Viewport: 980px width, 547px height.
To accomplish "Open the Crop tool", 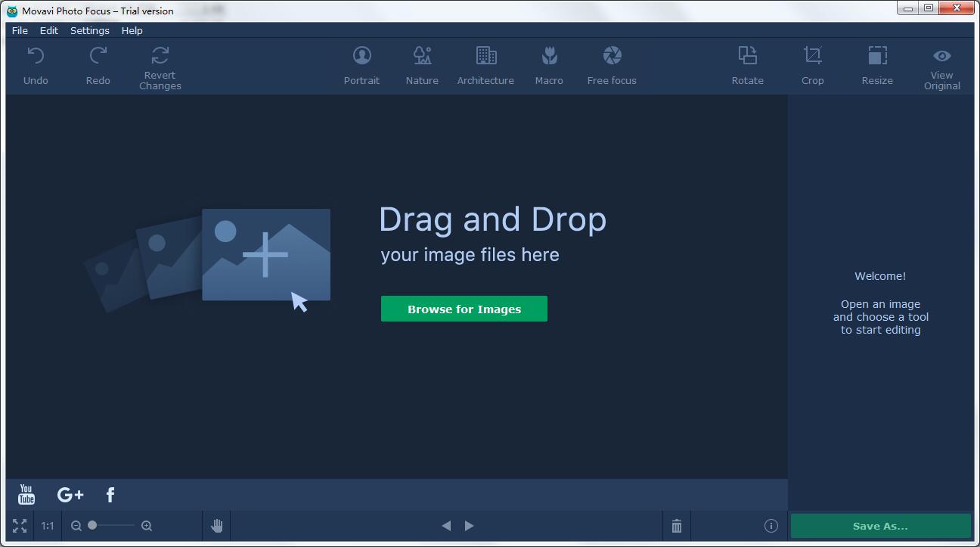I will pos(812,65).
